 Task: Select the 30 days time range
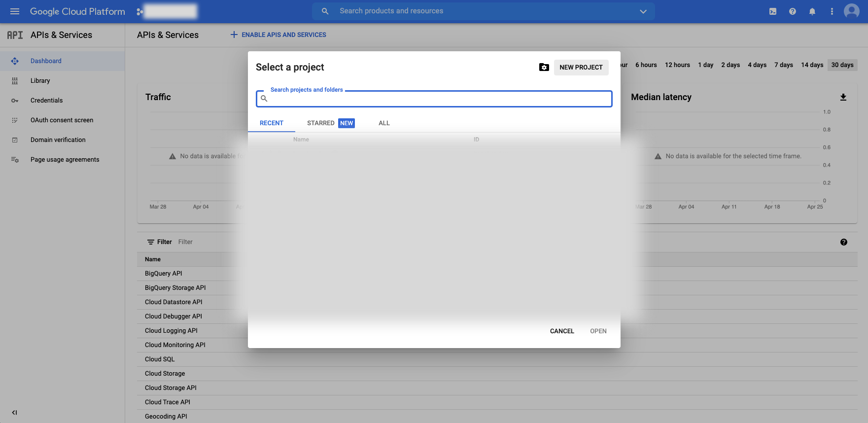pyautogui.click(x=842, y=65)
